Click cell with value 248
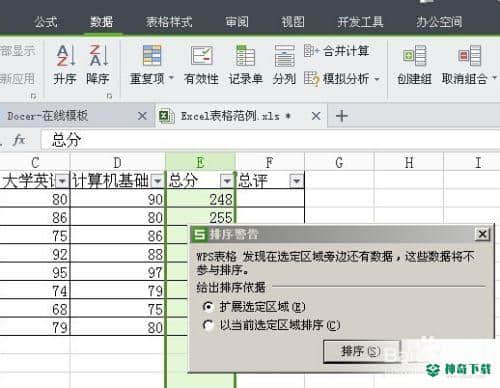 point(200,199)
